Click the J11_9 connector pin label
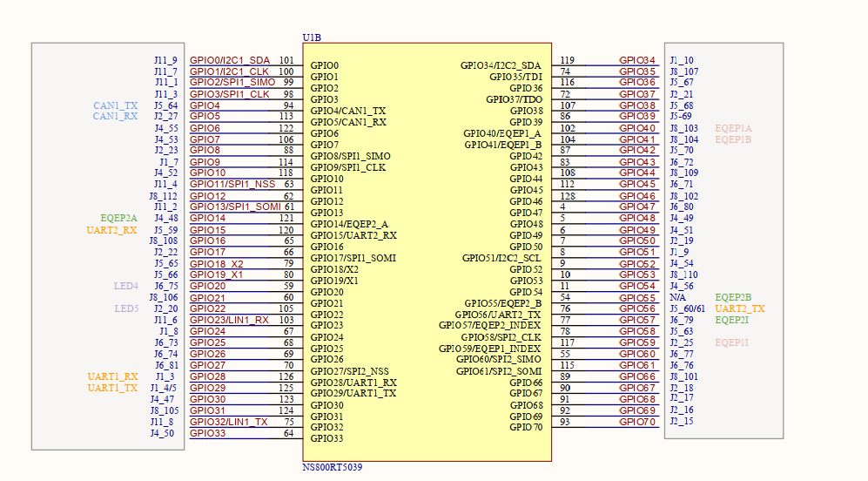 pos(165,60)
